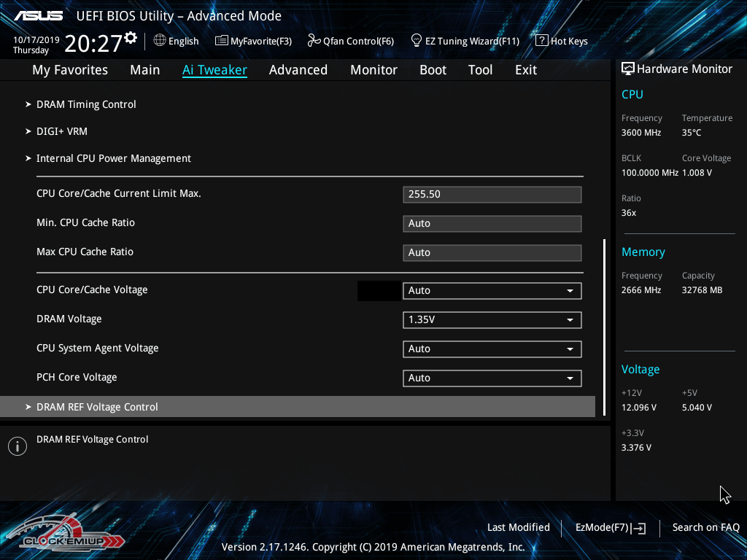This screenshot has width=747, height=560.
Task: Click the Hardware Monitor display icon
Action: pos(627,69)
